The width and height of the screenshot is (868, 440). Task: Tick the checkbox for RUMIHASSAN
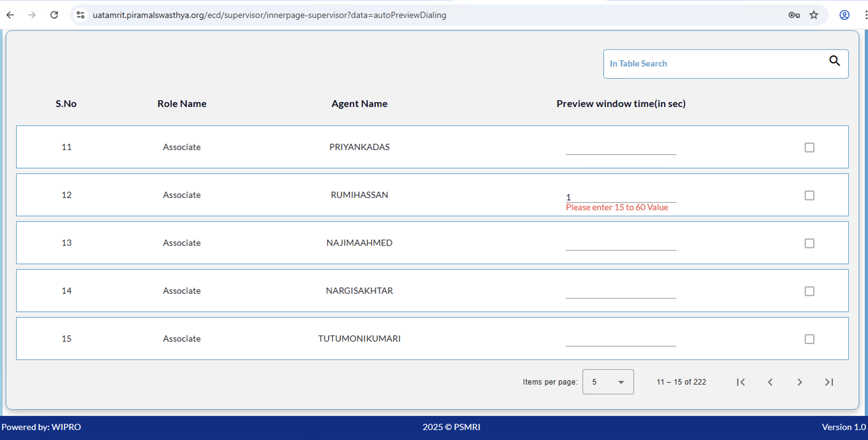click(x=809, y=195)
